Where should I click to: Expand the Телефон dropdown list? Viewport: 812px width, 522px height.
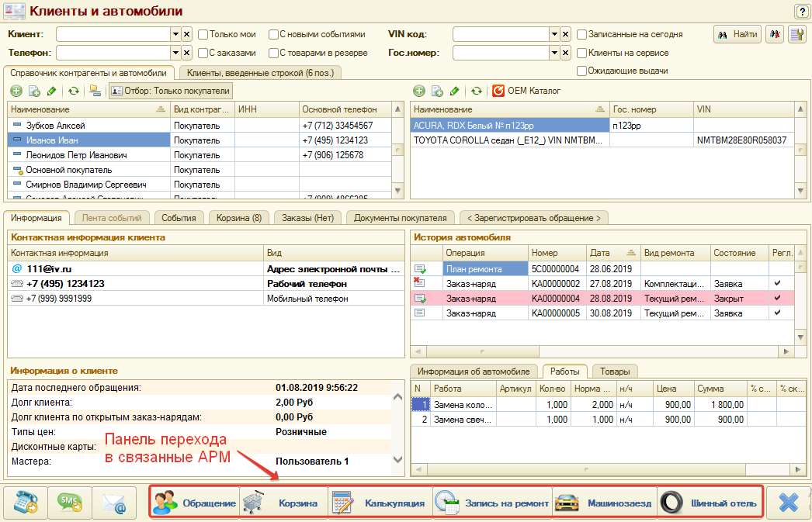pos(175,53)
